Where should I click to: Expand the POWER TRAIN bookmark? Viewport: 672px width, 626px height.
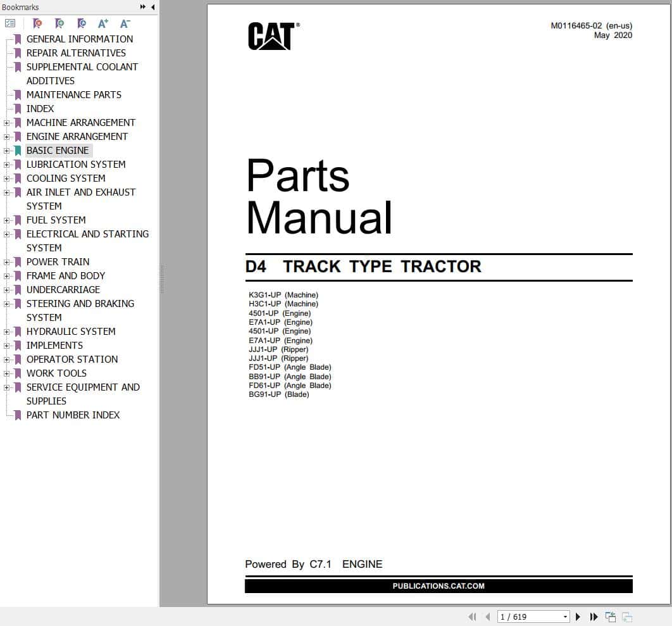pyautogui.click(x=6, y=263)
